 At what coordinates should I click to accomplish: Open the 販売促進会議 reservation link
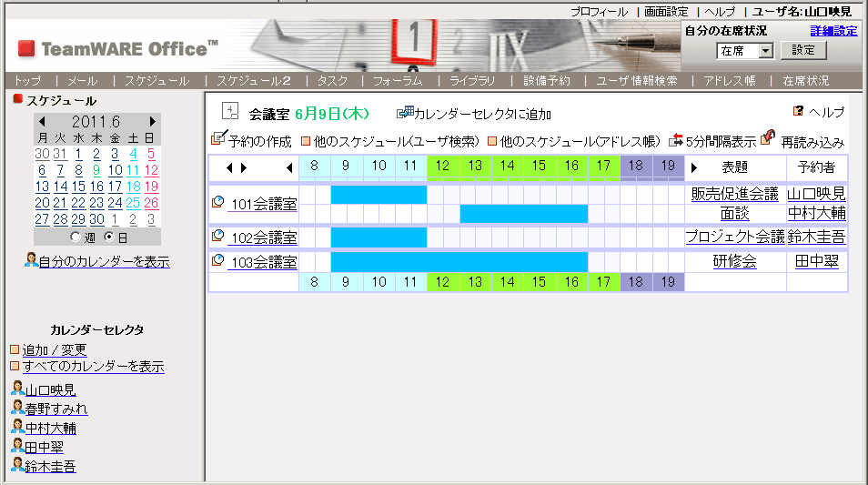click(x=734, y=194)
